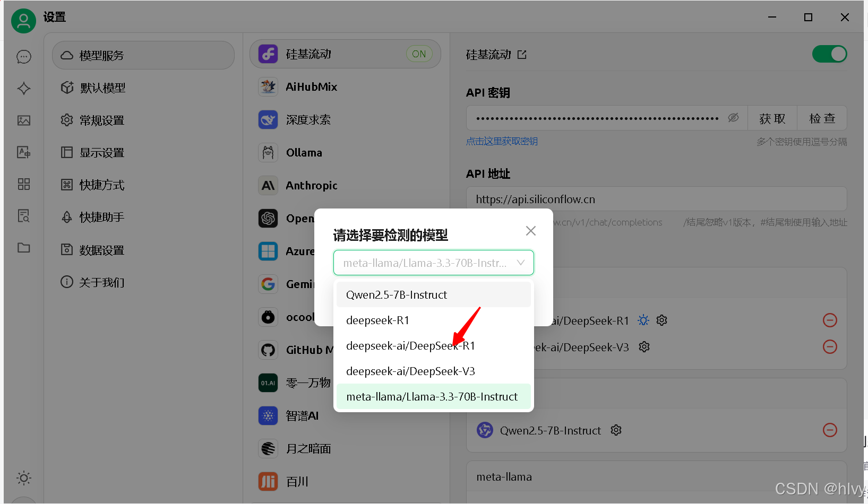Follow the 点击这里获取密钥 link

502,142
